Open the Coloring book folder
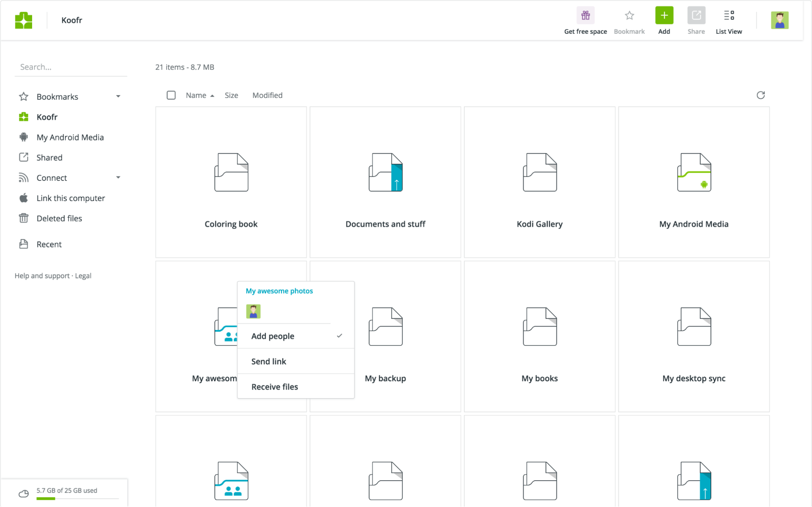 pyautogui.click(x=231, y=182)
